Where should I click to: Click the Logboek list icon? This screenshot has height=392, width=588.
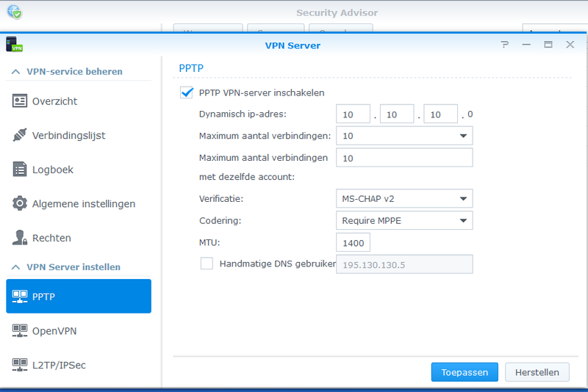coord(20,170)
